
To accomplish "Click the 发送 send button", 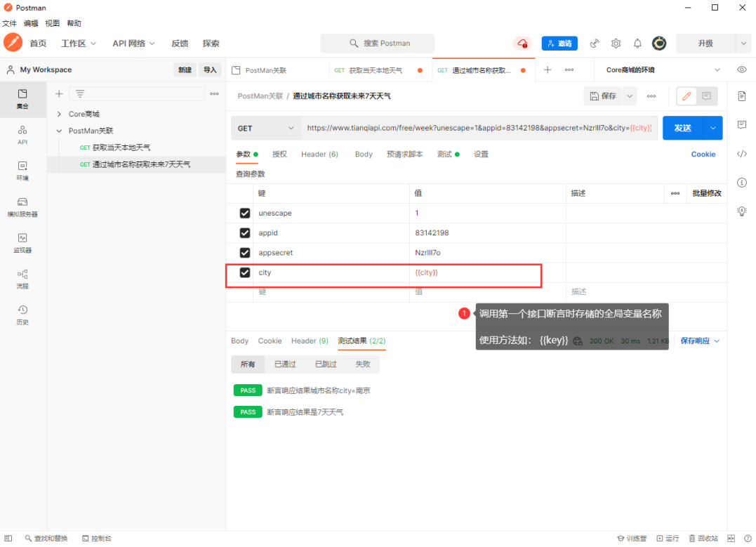I will [x=683, y=128].
